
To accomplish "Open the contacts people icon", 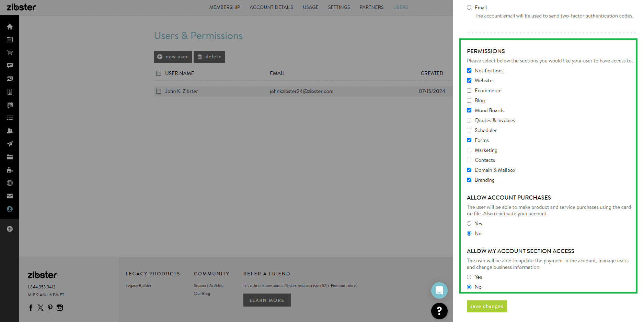I will click(x=10, y=131).
